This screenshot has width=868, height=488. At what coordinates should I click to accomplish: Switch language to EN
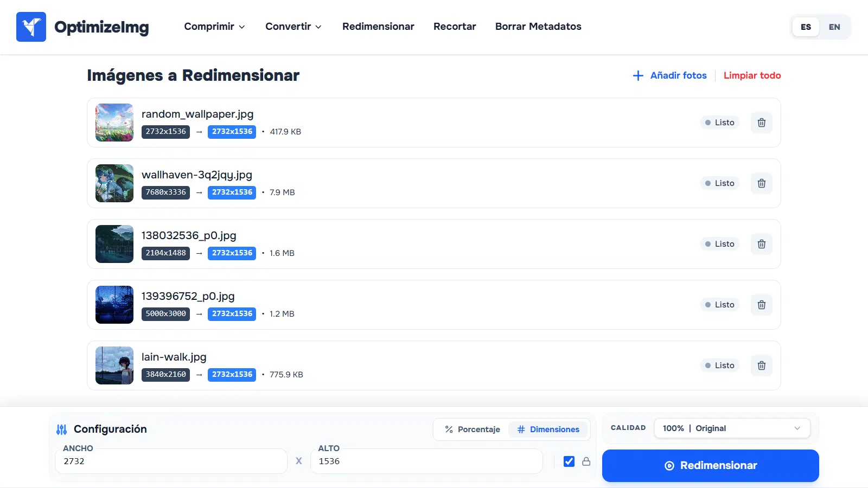(x=834, y=27)
